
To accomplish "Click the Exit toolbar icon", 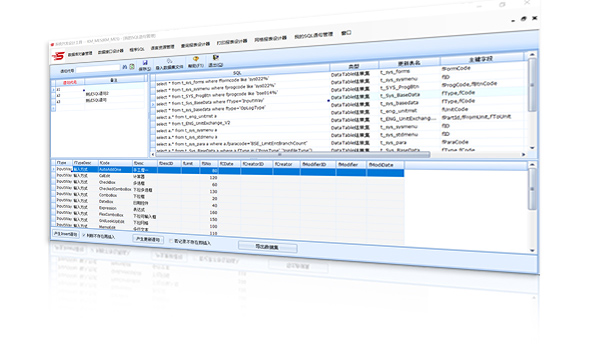I will [x=216, y=58].
